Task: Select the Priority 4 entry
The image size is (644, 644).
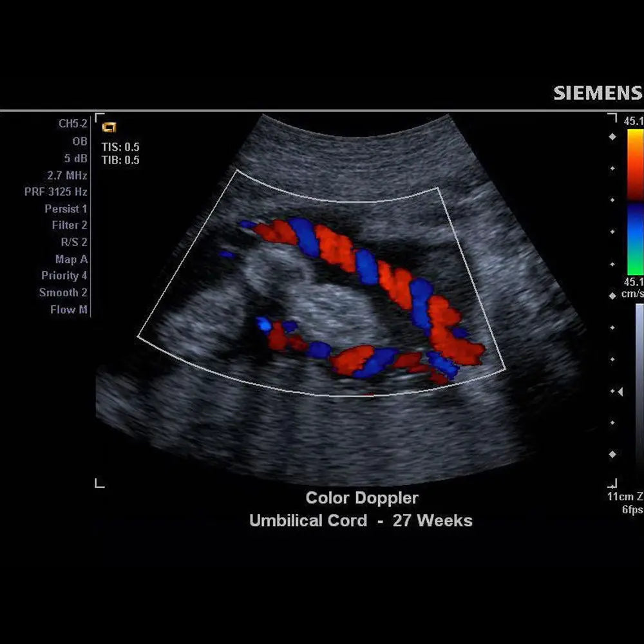Action: pyautogui.click(x=65, y=276)
